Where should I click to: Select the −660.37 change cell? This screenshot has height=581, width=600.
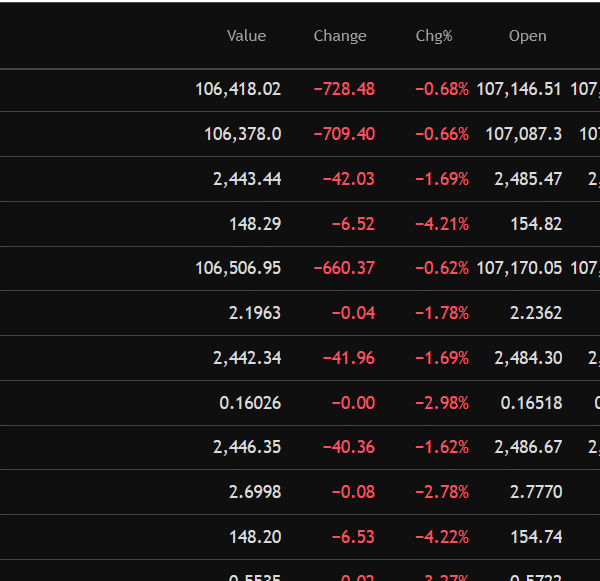pyautogui.click(x=344, y=268)
